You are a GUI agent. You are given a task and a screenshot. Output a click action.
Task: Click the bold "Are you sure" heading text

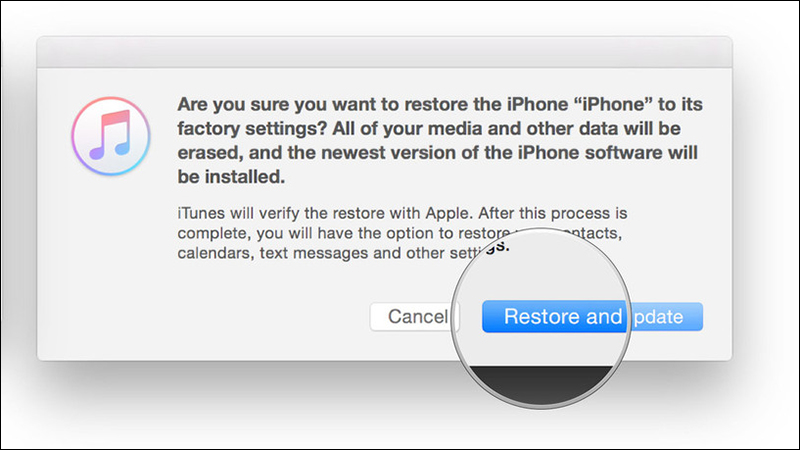tap(440, 140)
